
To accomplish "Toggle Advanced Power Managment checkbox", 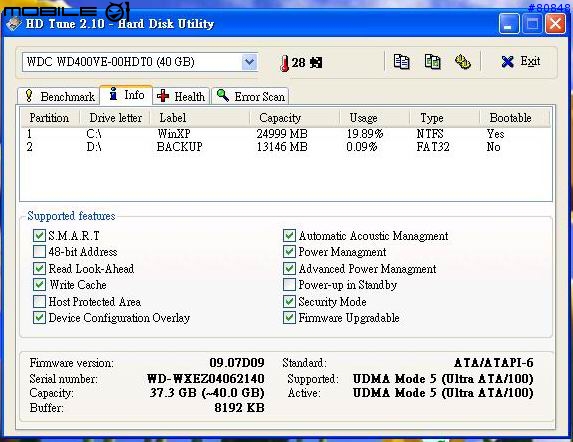I will (289, 268).
